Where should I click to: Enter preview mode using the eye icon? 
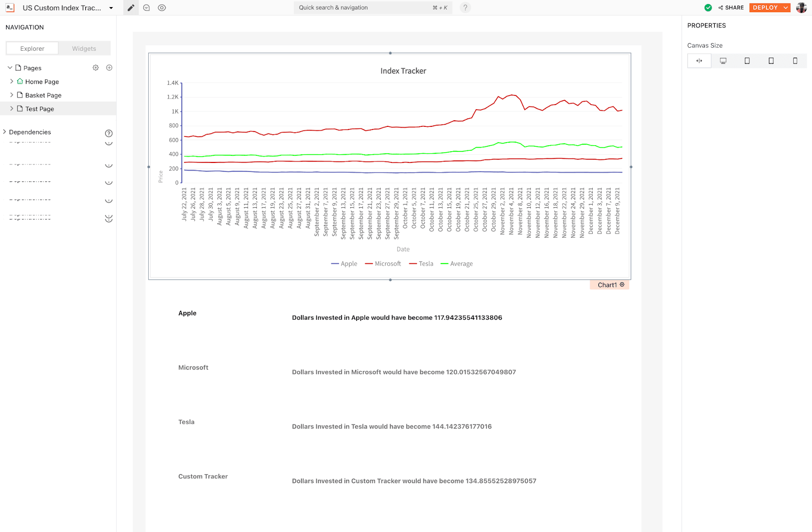[162, 8]
